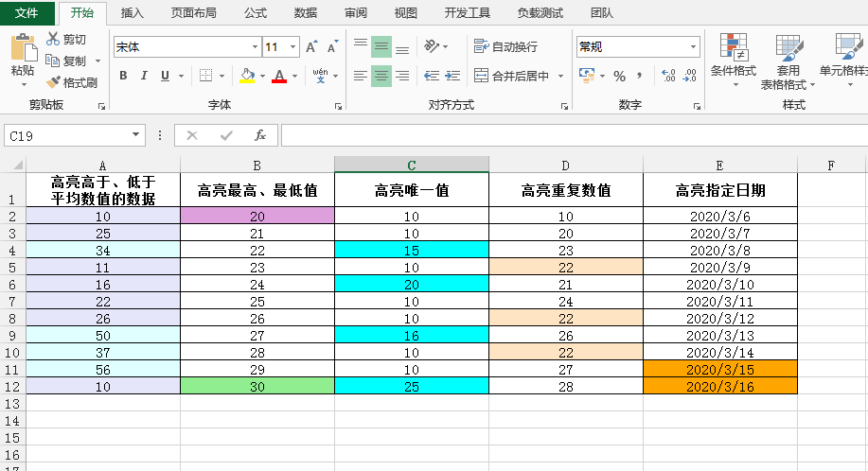Apply percent style
This screenshot has width=868, height=471.
pyautogui.click(x=619, y=77)
